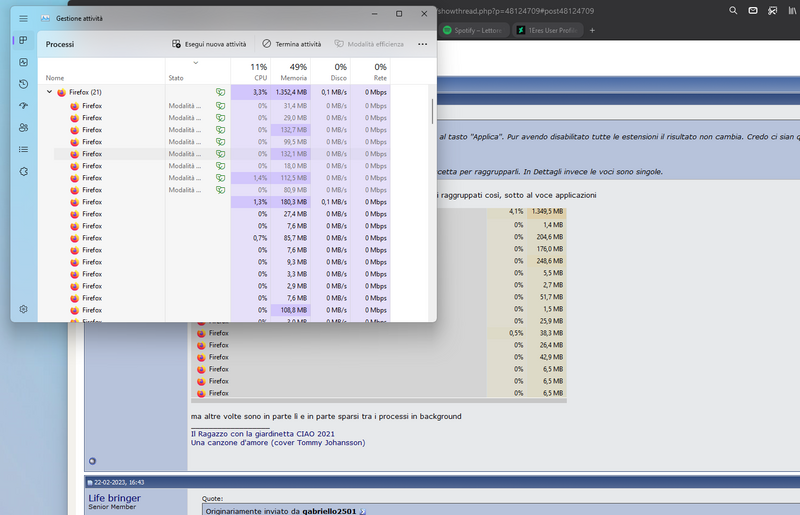
Task: Click the Modalità efficienza toolbar button
Action: [x=369, y=44]
